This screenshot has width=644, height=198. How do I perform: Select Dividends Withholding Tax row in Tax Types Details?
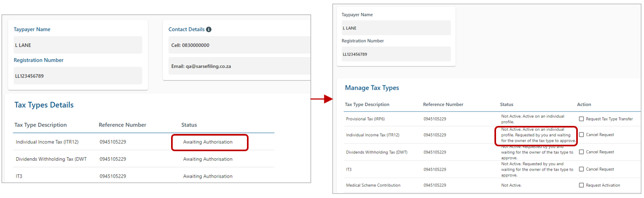144,159
